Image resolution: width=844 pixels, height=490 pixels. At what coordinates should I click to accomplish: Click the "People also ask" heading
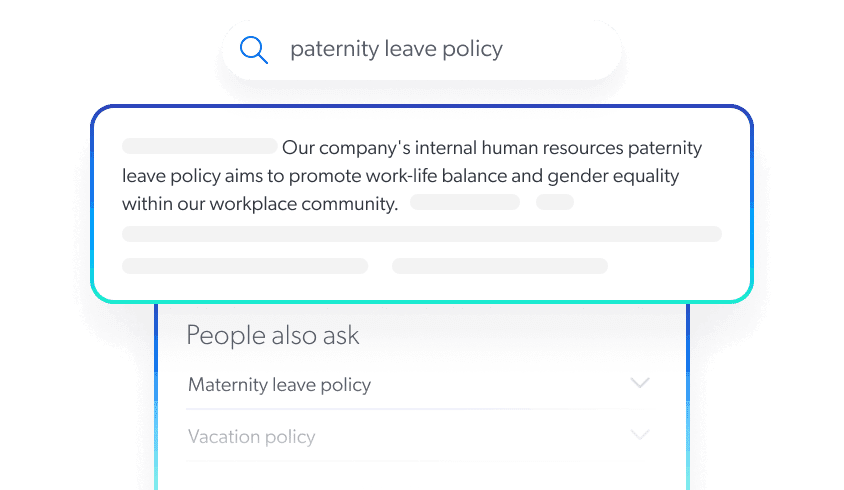(x=272, y=335)
